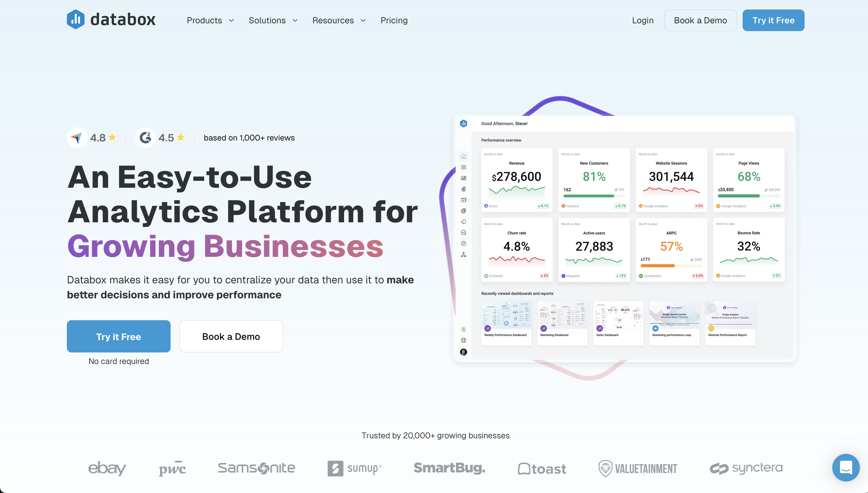Screen dimensions: 868x493
Task: Click the Login link
Action: coord(642,20)
